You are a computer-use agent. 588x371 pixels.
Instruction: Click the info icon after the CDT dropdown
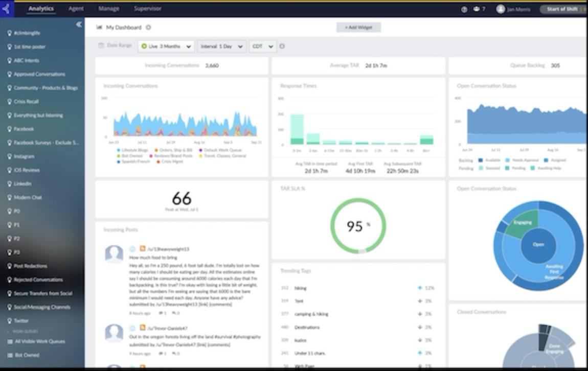[x=282, y=46]
